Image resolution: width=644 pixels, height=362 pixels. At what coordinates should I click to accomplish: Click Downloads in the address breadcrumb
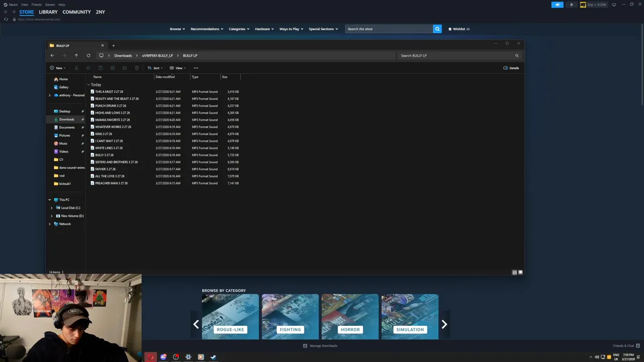123,55
